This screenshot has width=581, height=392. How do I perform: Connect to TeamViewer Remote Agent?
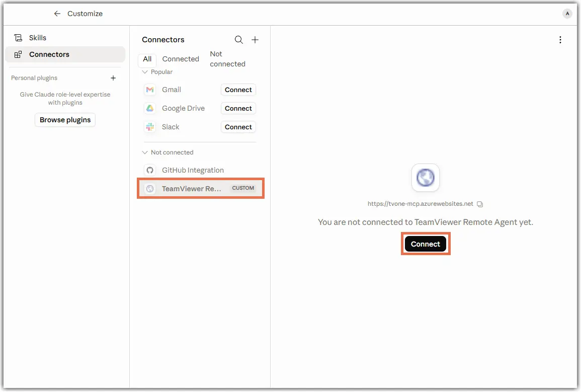coord(426,244)
